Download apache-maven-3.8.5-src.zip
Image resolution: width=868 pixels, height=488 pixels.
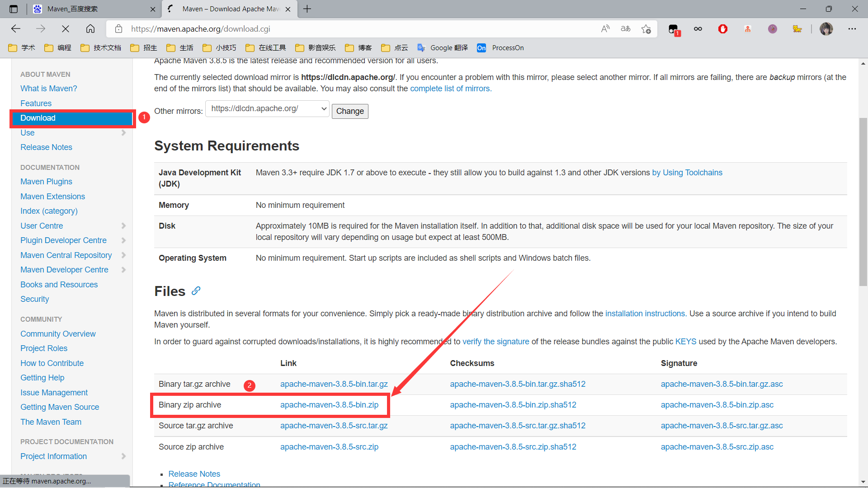click(329, 447)
